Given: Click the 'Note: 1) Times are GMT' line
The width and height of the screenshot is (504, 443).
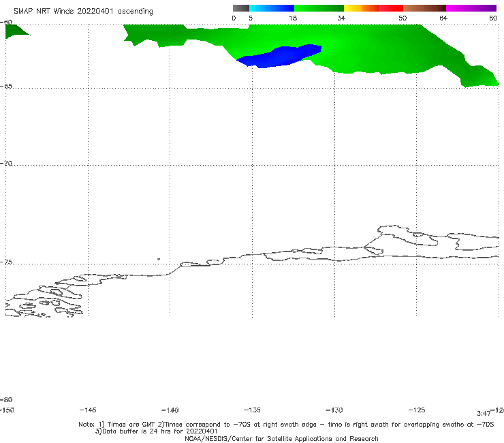Looking at the screenshot, I should tap(286, 425).
